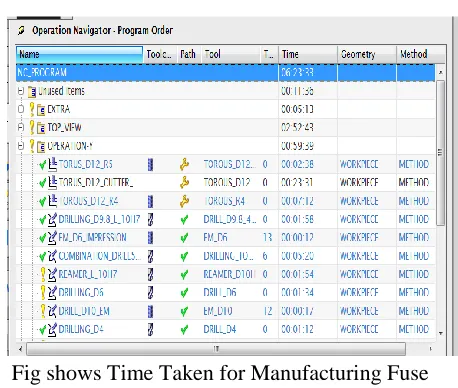Click the DRILLING_D4 operation icon

(x=53, y=329)
